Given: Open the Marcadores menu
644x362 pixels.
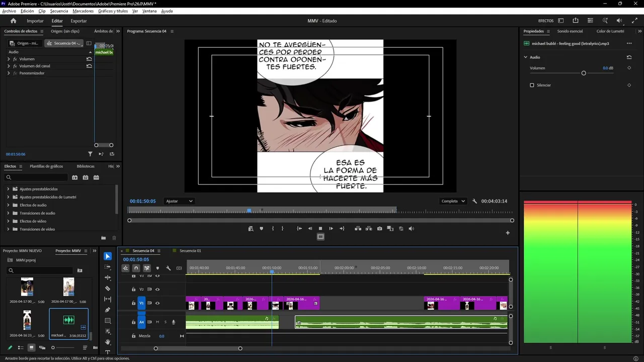Looking at the screenshot, I should (83, 11).
